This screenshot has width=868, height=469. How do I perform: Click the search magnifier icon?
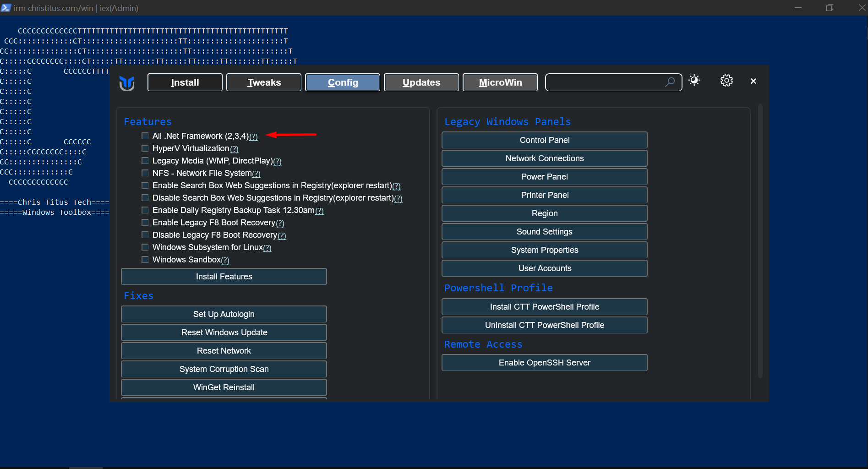point(670,82)
